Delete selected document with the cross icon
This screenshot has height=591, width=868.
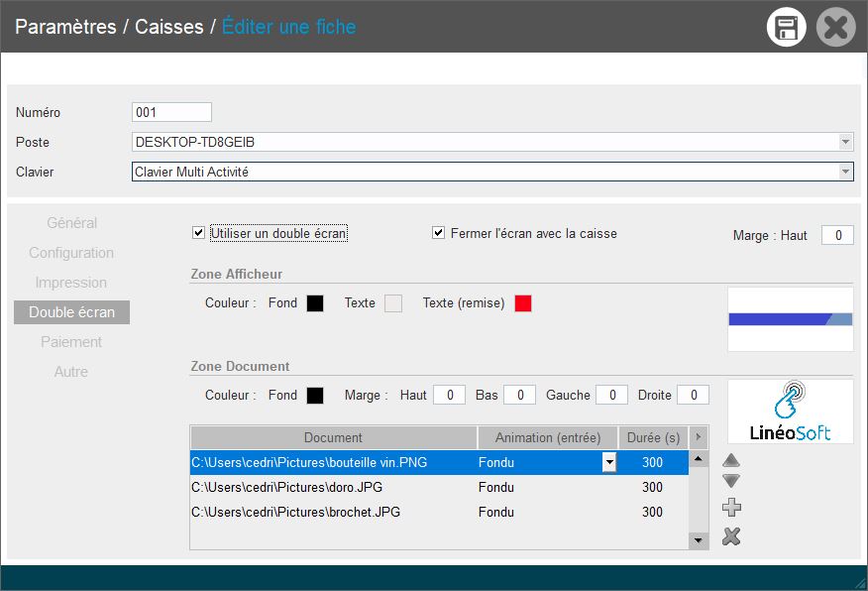click(731, 536)
